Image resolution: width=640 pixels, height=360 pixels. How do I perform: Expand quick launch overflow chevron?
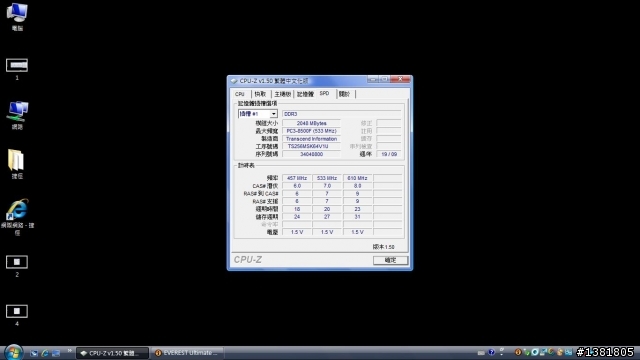tap(69, 351)
